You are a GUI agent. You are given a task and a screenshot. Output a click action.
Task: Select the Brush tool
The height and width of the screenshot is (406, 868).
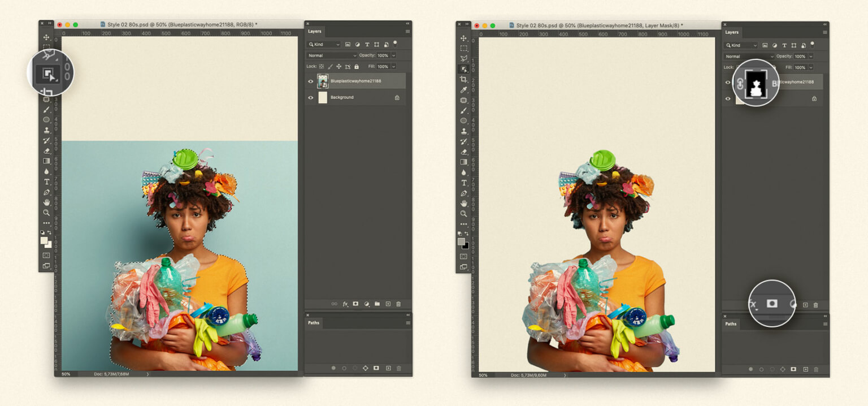(47, 110)
